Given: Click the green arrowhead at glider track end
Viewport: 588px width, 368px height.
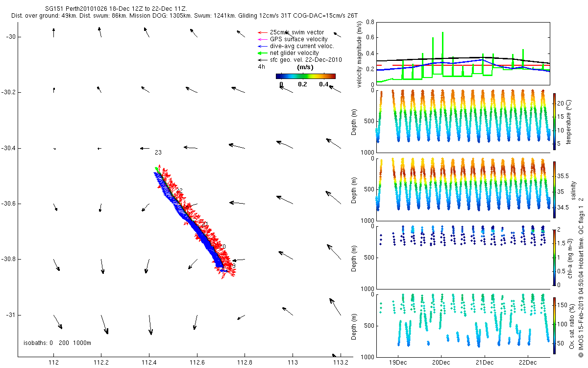Looking at the screenshot, I should click(157, 169).
